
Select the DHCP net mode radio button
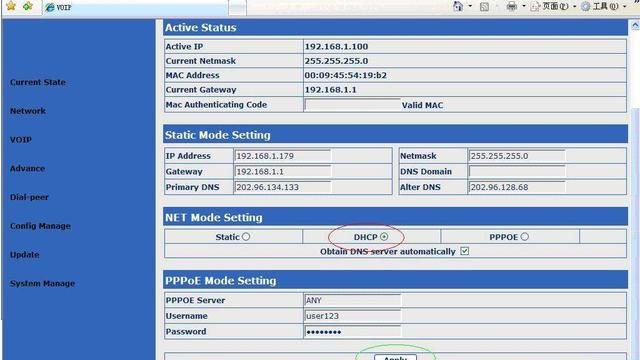coord(384,237)
